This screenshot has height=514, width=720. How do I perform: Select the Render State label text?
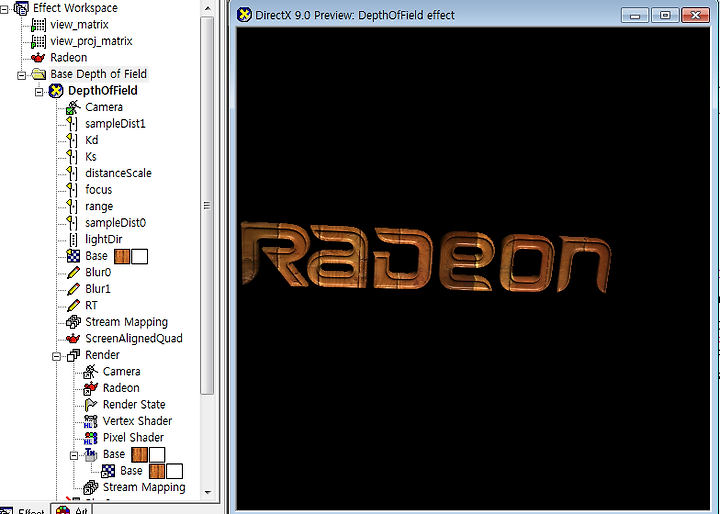[x=134, y=405]
